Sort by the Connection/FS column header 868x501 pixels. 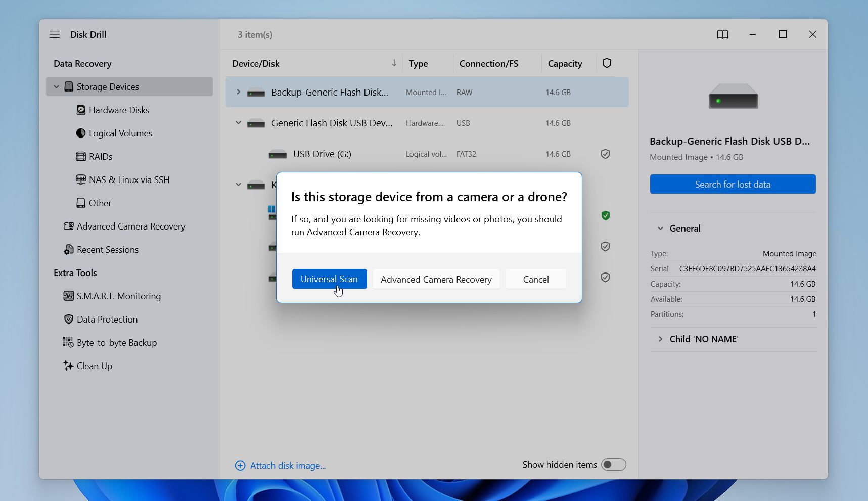pyautogui.click(x=489, y=63)
